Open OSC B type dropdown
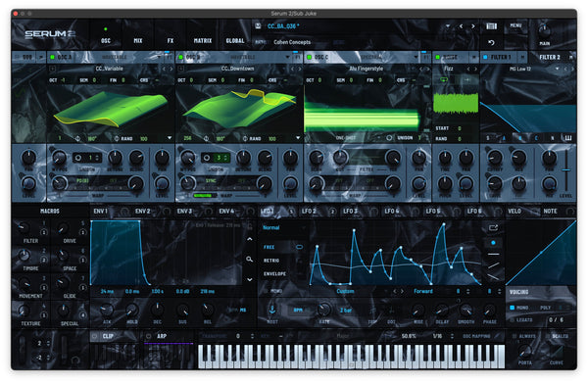 point(287,57)
